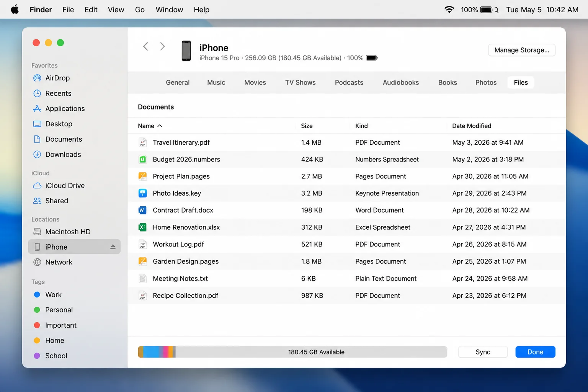Screen dimensions: 588x392
Task: Filter by the purple School tag
Action: [37, 356]
